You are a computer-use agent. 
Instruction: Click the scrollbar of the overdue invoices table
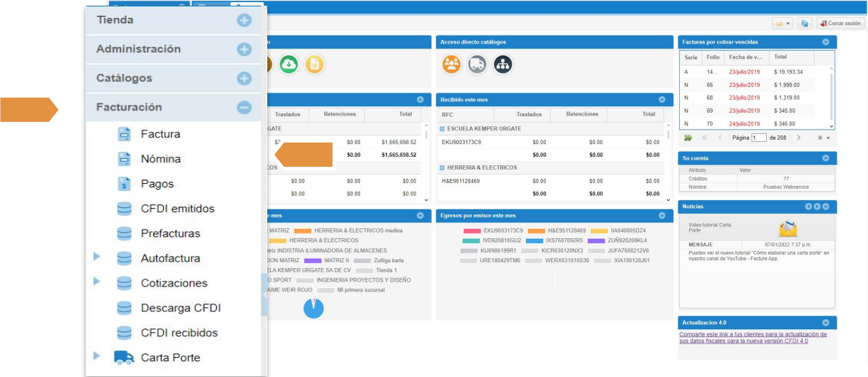click(x=831, y=93)
